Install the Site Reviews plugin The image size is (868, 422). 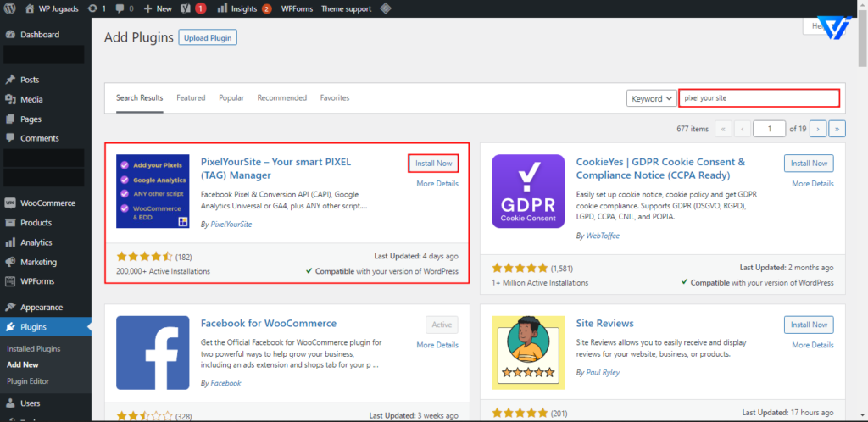point(809,325)
